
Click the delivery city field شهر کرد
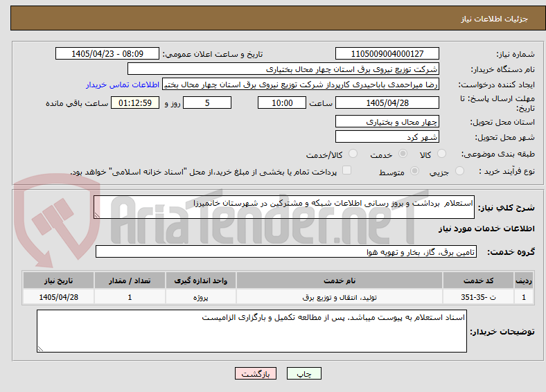(387, 136)
